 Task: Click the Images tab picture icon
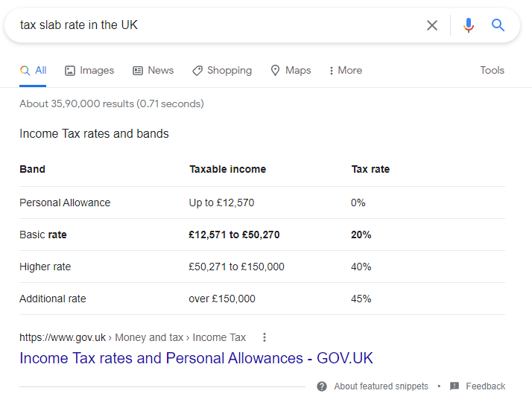tap(70, 71)
